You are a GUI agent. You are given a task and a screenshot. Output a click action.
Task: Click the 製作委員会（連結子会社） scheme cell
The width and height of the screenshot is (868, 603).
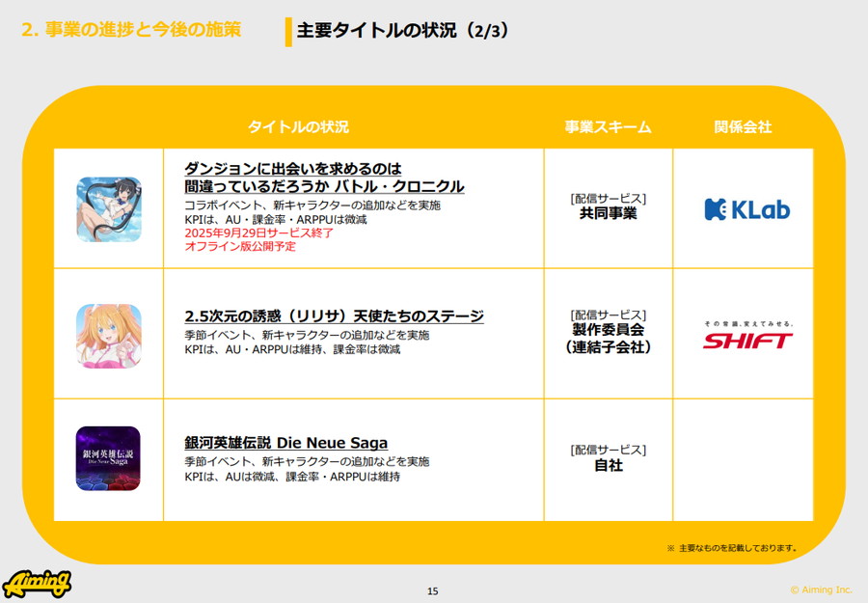point(608,339)
